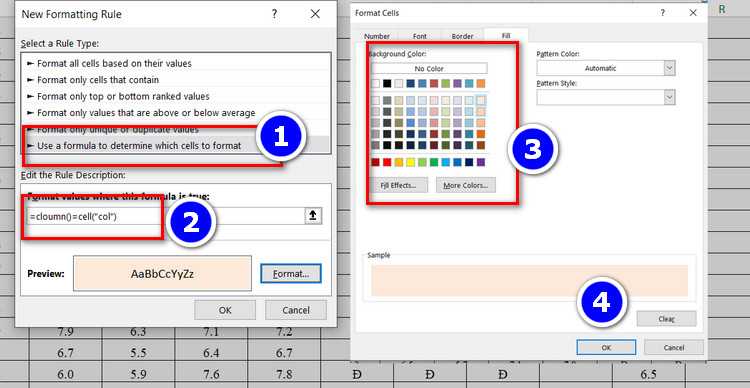Viewport: 750px width, 388px height.
Task: Open Fill Effects... options
Action: [x=398, y=185]
